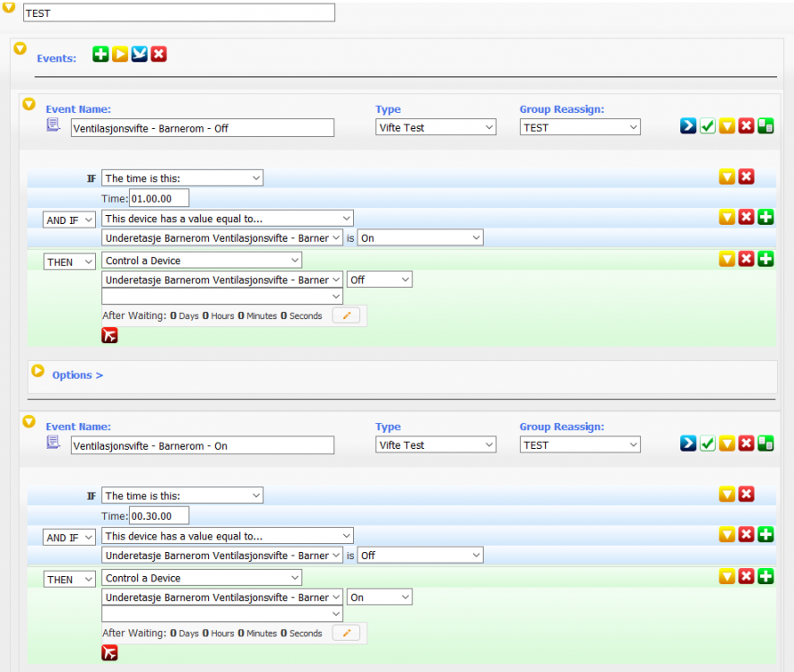
Task: Collapse the TEST group with the top yellow arrow
Action: (9, 8)
